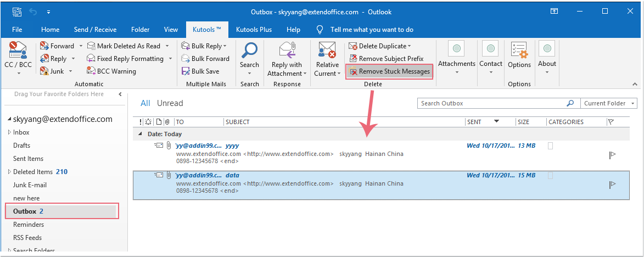Viewport: 644px width, 257px height.
Task: Open the Contact tool
Action: (490, 58)
